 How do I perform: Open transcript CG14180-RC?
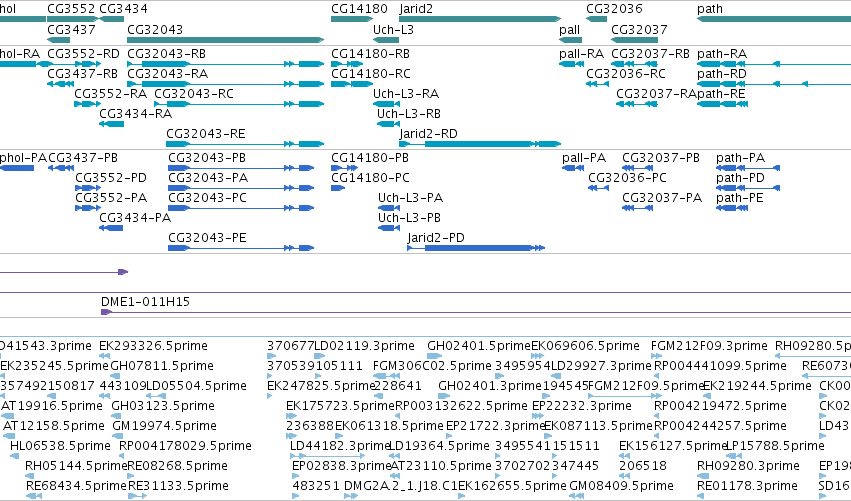(371, 74)
